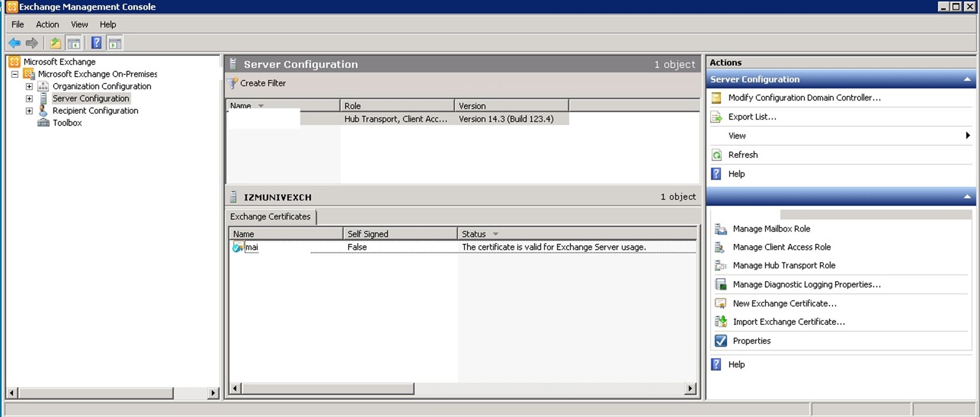This screenshot has width=980, height=417.
Task: Expand the Recipient Configuration node
Action: click(x=29, y=110)
